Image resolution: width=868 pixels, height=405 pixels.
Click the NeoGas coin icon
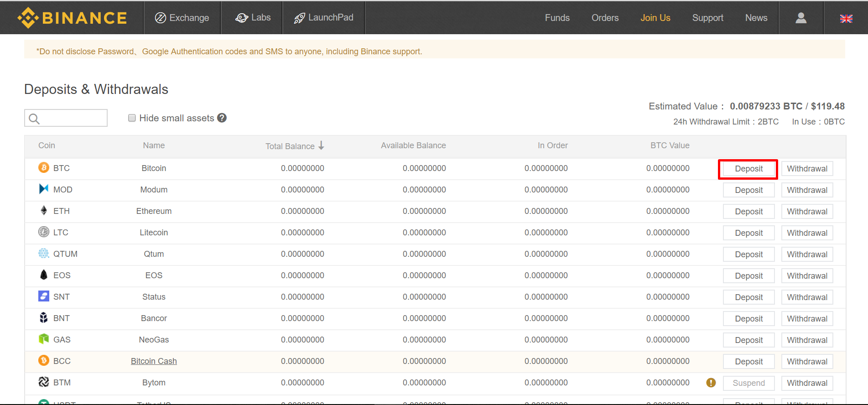click(x=43, y=339)
